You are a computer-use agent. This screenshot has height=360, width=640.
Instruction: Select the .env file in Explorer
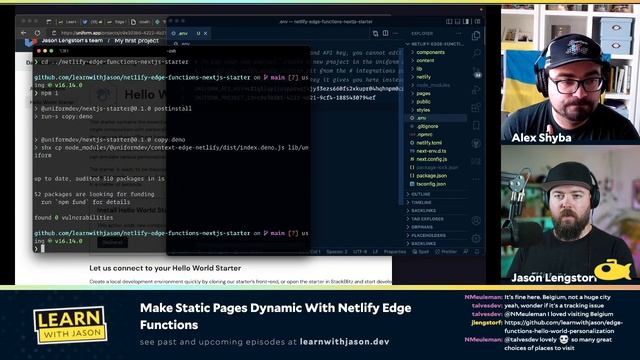436,118
